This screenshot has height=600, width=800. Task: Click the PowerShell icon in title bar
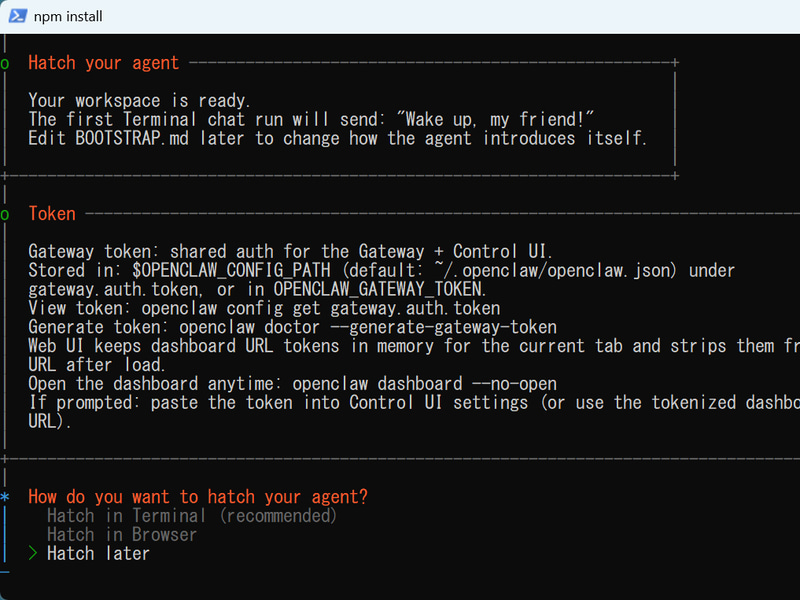(x=17, y=16)
